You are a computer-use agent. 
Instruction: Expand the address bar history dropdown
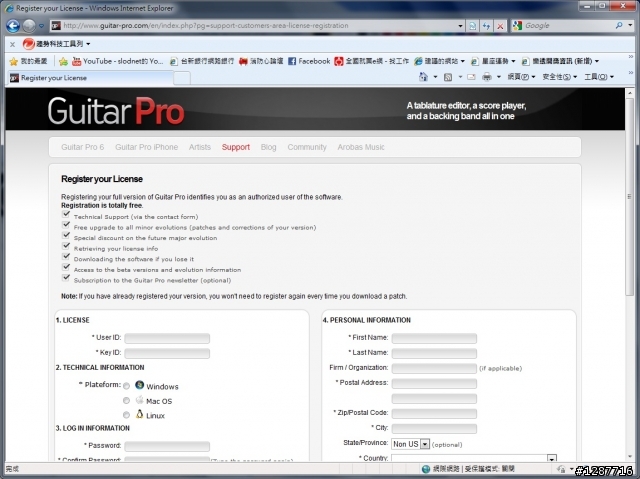[x=460, y=26]
